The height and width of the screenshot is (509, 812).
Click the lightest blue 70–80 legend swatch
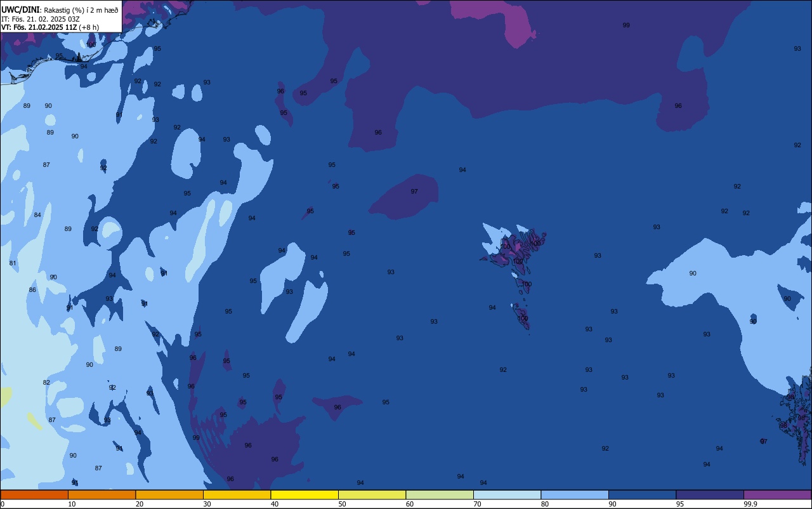(507, 494)
